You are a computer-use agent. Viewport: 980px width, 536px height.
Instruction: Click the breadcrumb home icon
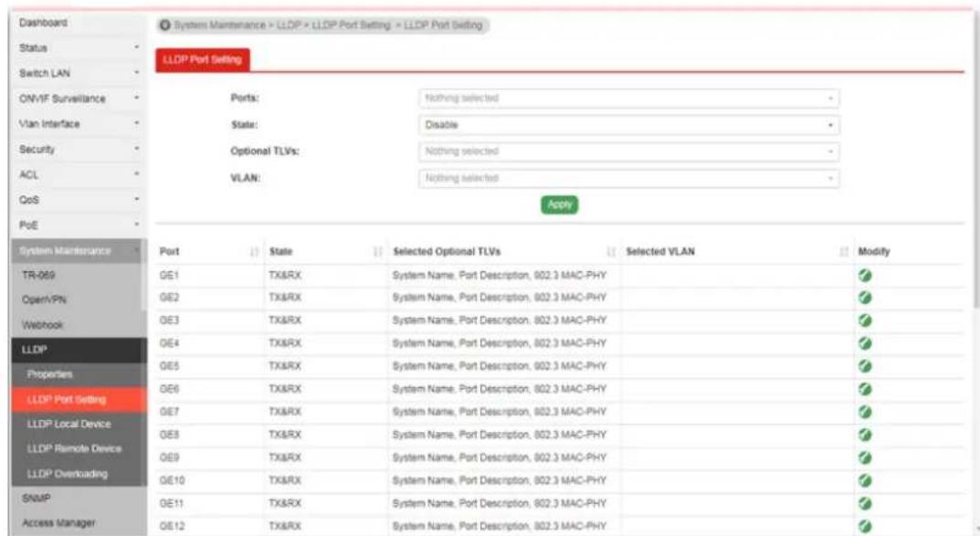[165, 25]
